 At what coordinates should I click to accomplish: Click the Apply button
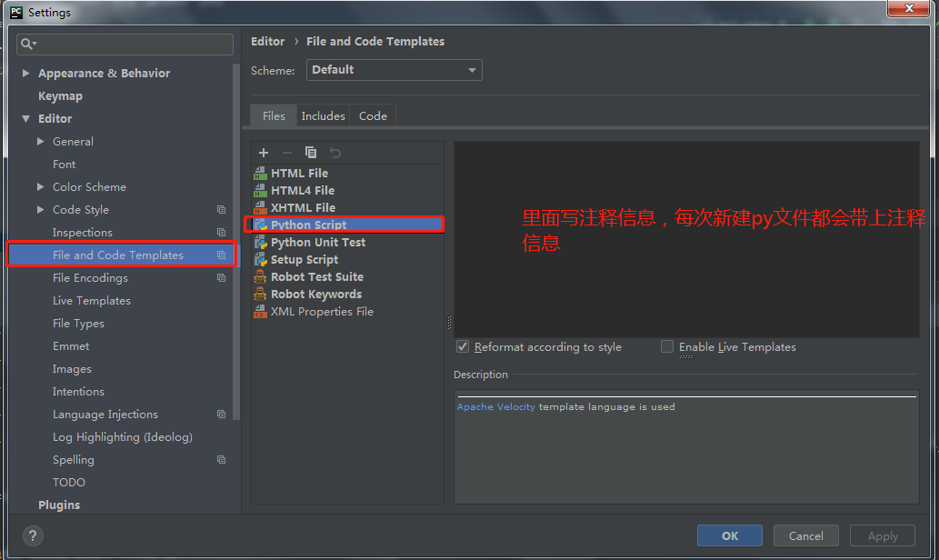tap(883, 536)
